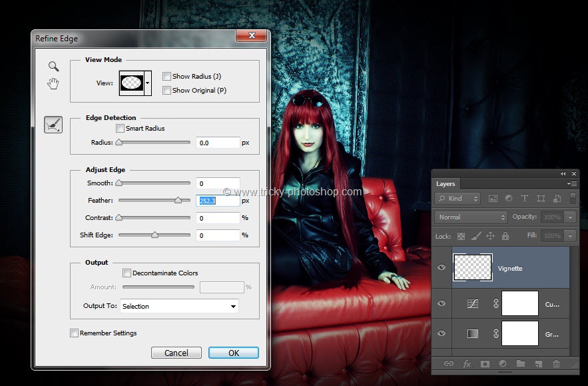Switch to the Layers tab

tap(445, 184)
